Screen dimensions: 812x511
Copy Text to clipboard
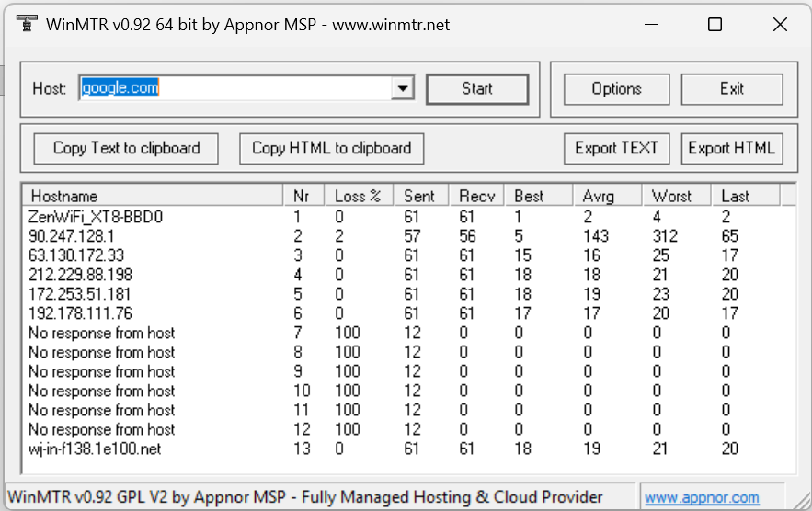[126, 149]
